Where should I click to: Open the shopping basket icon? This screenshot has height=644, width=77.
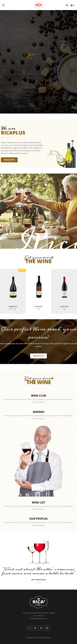coord(72,5)
